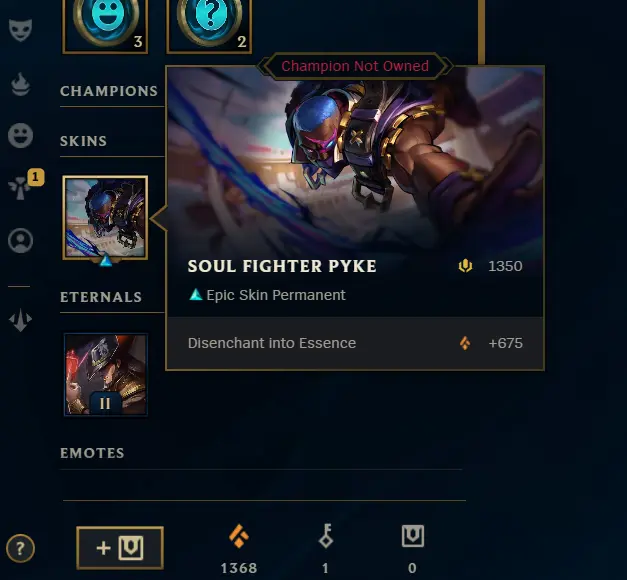This screenshot has width=627, height=580.
Task: Jump to the Champions section header
Action: [x=109, y=91]
